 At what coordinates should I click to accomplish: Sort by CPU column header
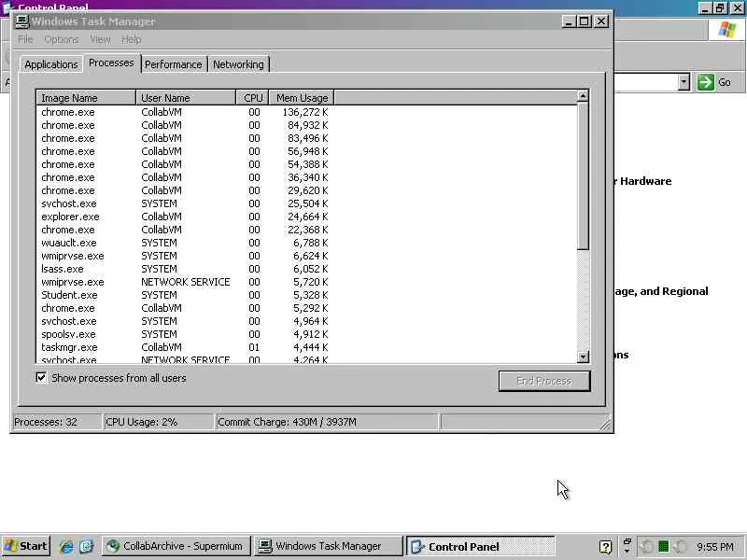pyautogui.click(x=252, y=98)
